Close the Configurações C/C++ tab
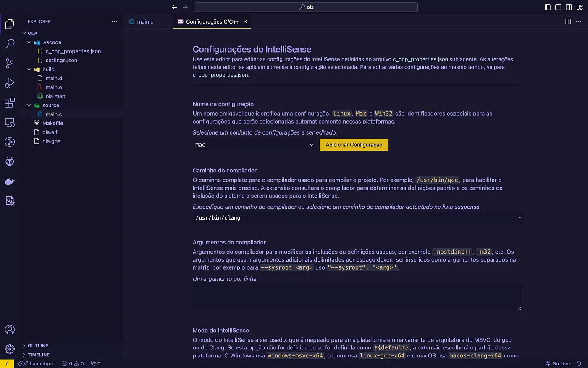The image size is (588, 368). (x=245, y=21)
